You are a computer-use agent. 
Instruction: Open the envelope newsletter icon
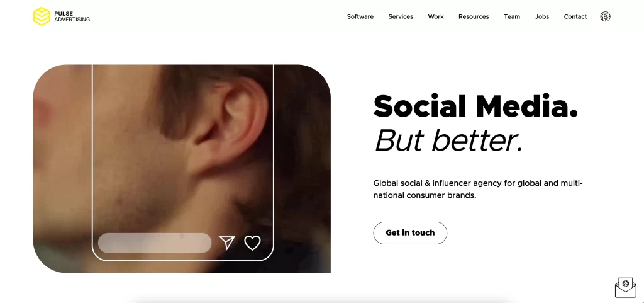[626, 288]
